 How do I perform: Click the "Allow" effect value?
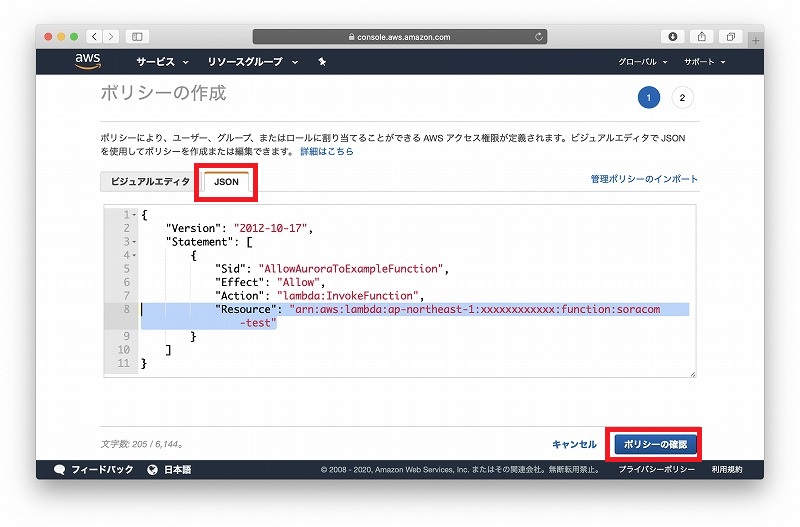coord(298,282)
